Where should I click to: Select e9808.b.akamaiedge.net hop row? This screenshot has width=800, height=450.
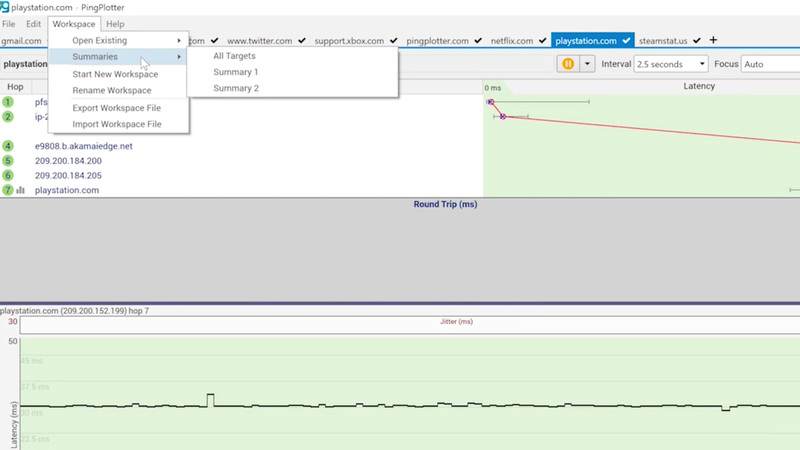(x=83, y=146)
